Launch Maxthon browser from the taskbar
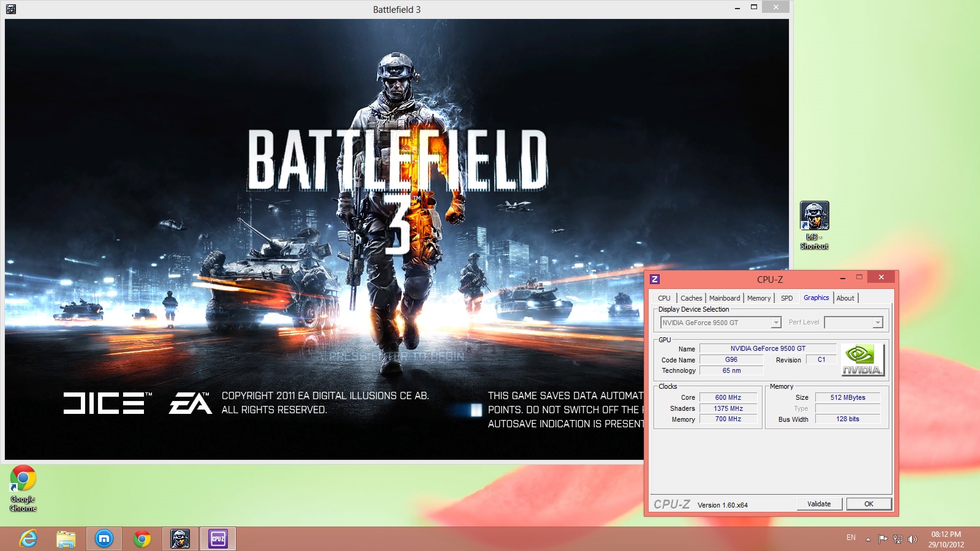 click(104, 539)
